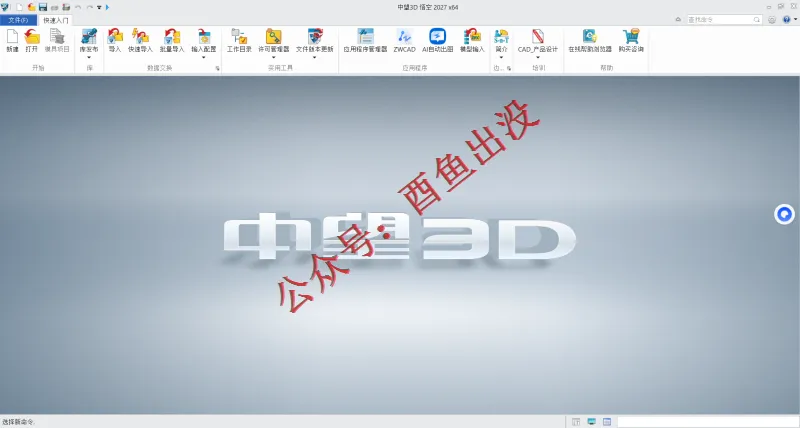800x428 pixels.
Task: Click the status bar command input field
Action: click(707, 422)
